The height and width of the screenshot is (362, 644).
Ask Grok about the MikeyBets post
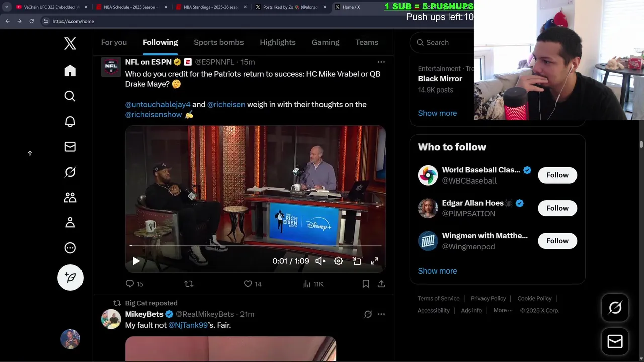[x=368, y=314]
